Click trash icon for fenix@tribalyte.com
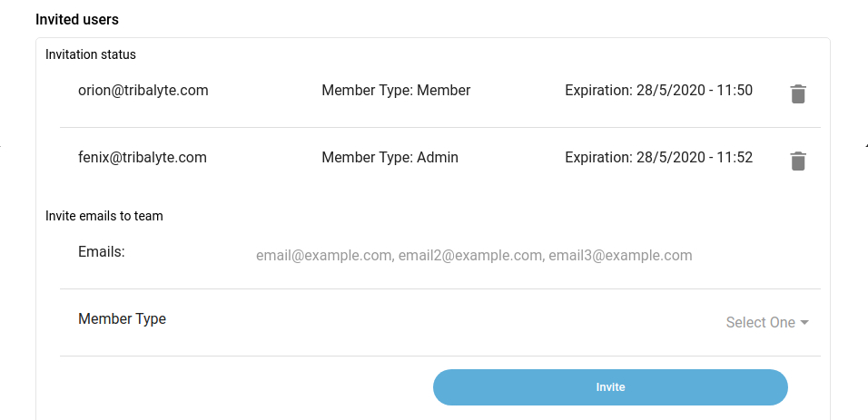The image size is (868, 420). [x=797, y=161]
